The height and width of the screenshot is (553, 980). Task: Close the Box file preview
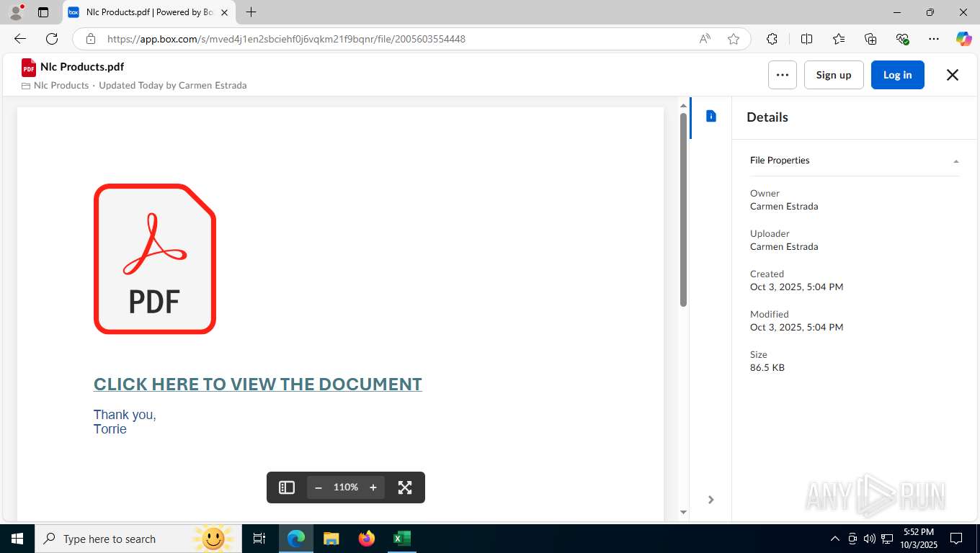[952, 75]
